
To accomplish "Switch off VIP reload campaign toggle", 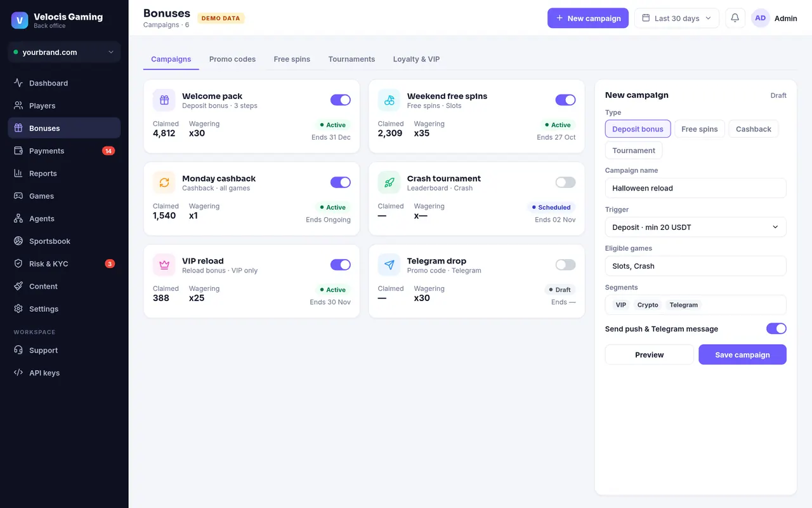I will (341, 265).
